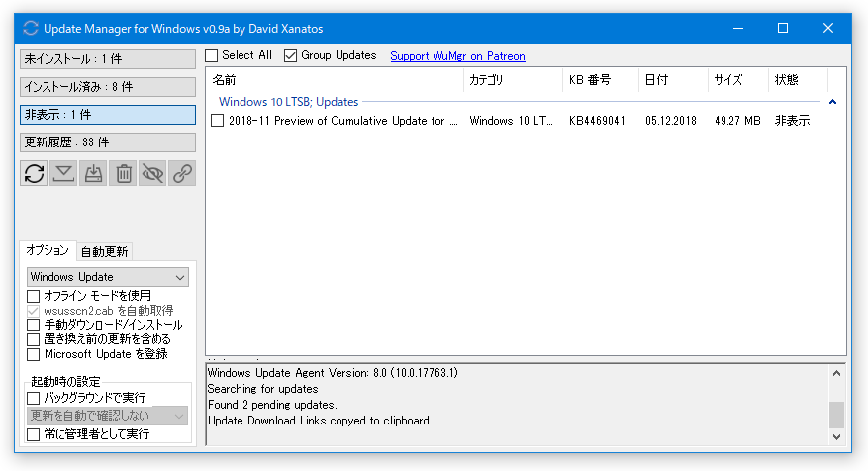Click the KB4469041 cell

click(597, 121)
